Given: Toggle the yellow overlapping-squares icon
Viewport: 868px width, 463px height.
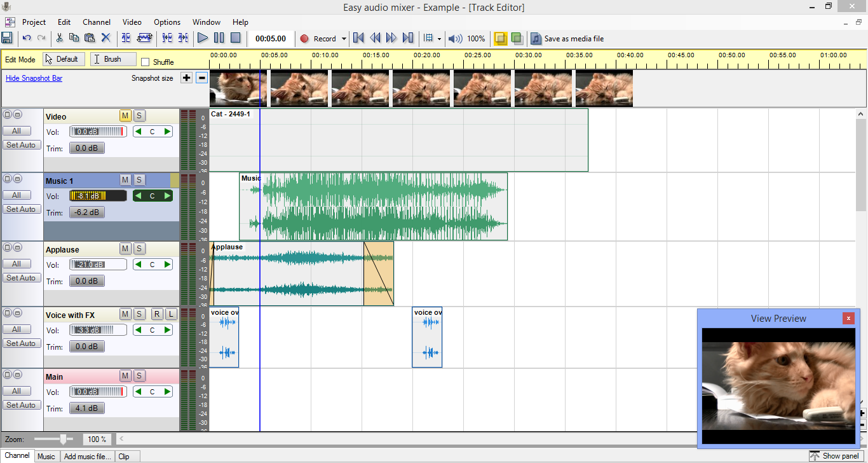Looking at the screenshot, I should click(501, 38).
